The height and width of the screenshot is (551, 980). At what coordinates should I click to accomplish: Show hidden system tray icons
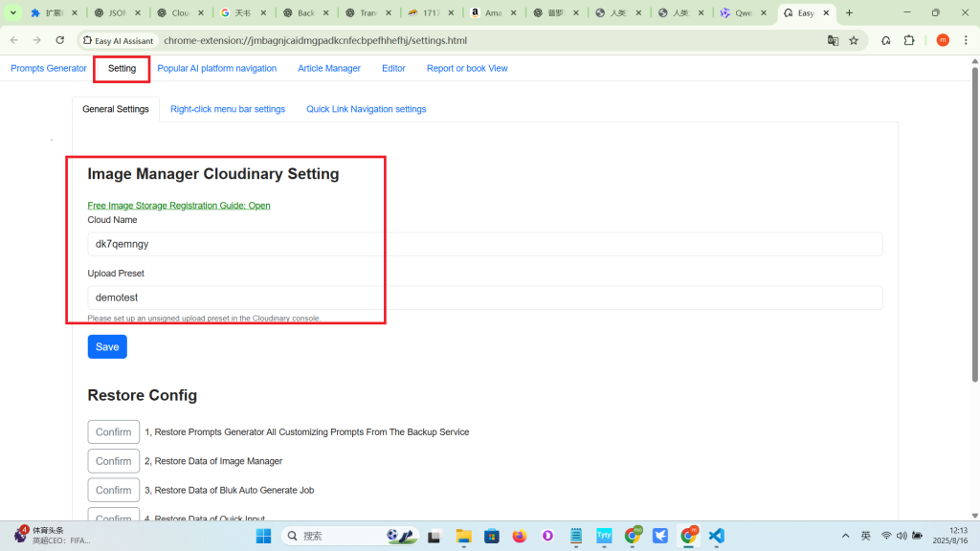point(846,536)
